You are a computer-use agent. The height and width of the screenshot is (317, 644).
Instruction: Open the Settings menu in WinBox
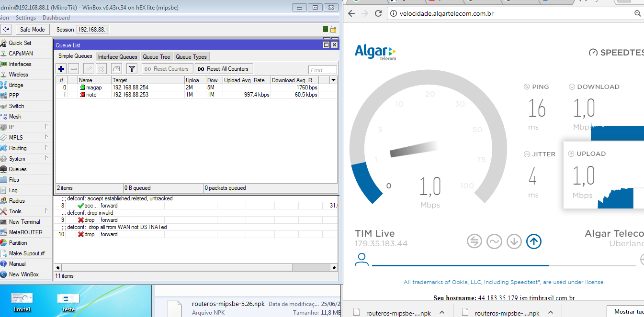pos(26,18)
